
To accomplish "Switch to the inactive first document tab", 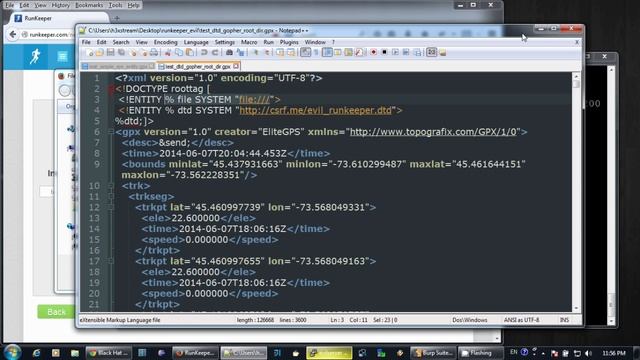I will coord(118,66).
